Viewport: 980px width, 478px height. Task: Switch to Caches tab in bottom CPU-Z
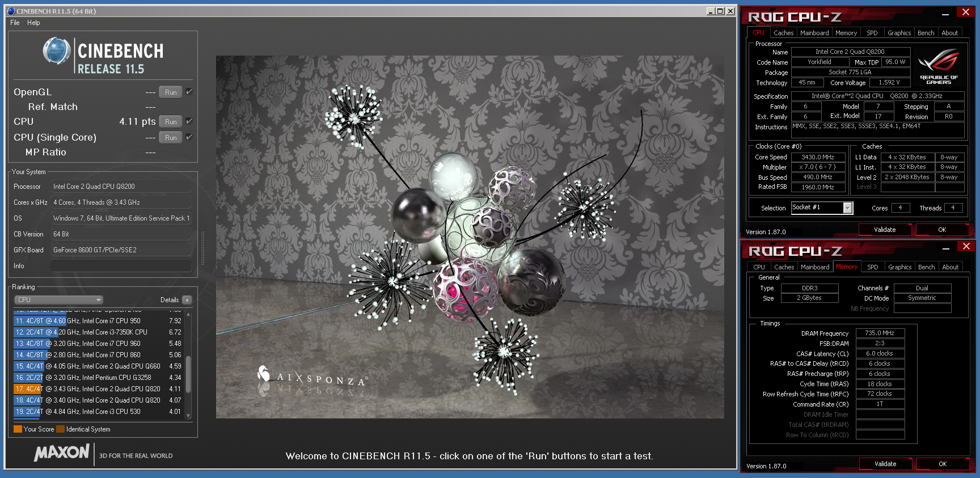point(784,267)
